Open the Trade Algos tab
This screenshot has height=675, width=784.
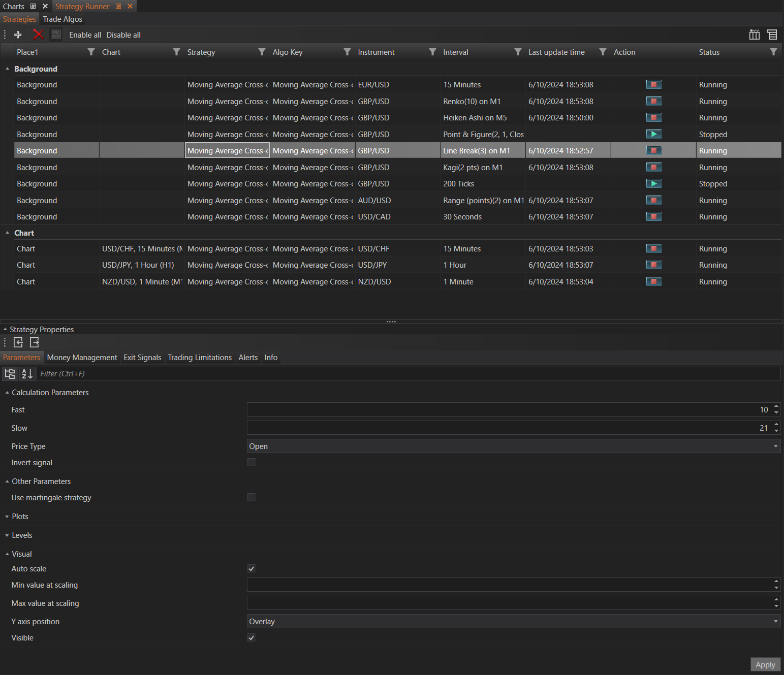pos(62,19)
